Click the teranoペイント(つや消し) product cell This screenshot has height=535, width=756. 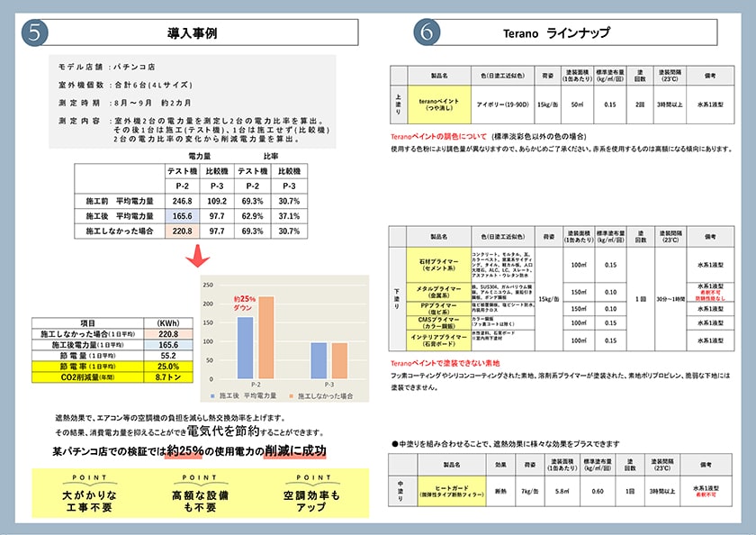(439, 104)
